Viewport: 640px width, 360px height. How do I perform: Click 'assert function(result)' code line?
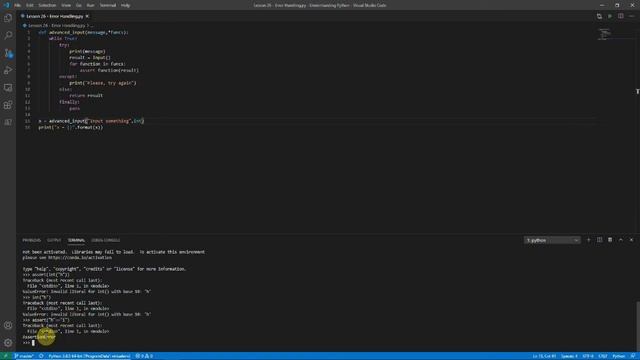(x=109, y=70)
